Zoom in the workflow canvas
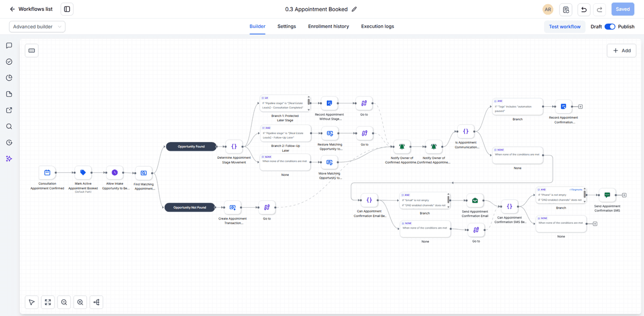Screen dimensions: 644x316 [x=80, y=302]
